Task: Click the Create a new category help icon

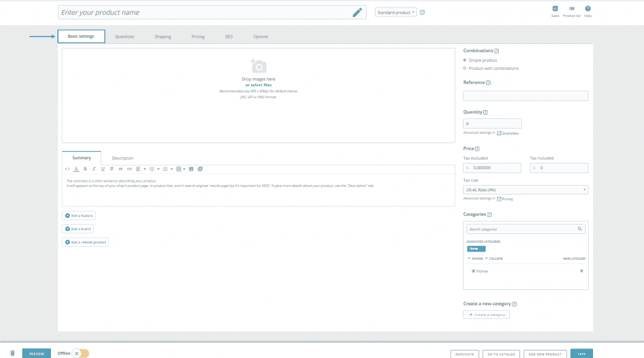Action: tap(514, 304)
